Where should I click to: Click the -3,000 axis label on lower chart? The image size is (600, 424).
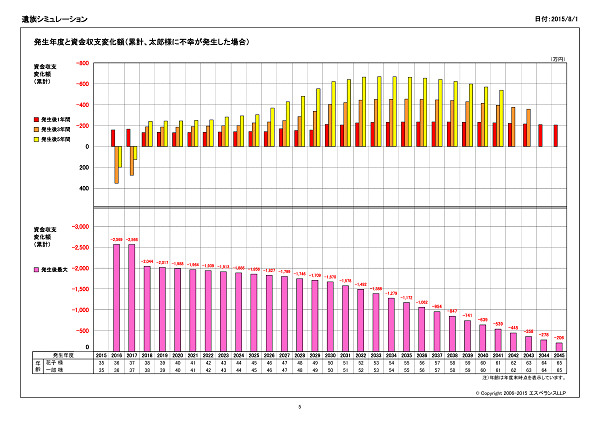coord(81,228)
